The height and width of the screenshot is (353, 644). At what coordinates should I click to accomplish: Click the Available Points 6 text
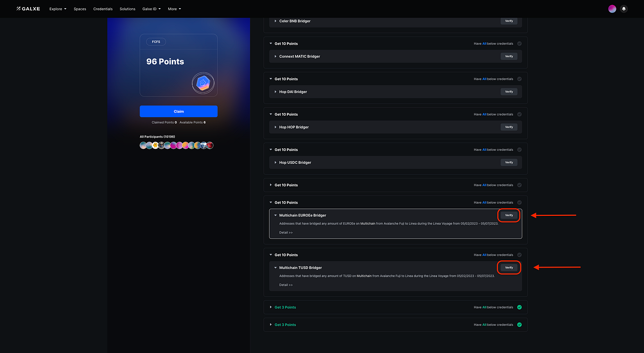[x=193, y=122]
